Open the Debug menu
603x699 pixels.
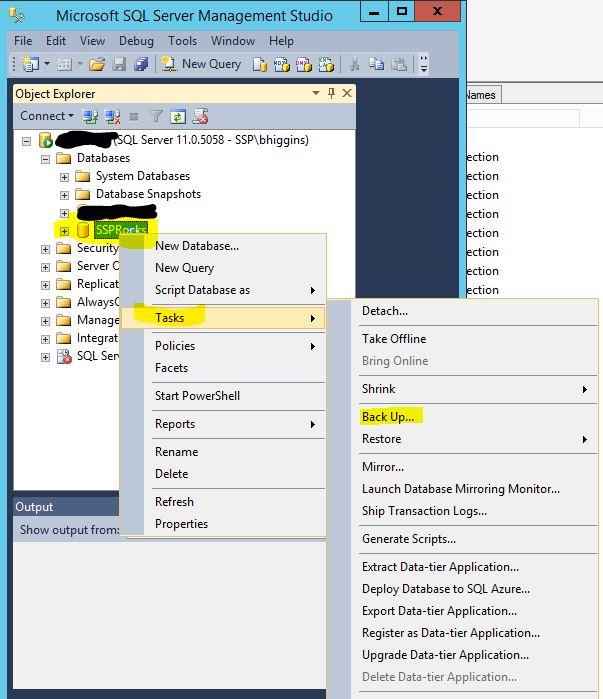pyautogui.click(x=136, y=41)
